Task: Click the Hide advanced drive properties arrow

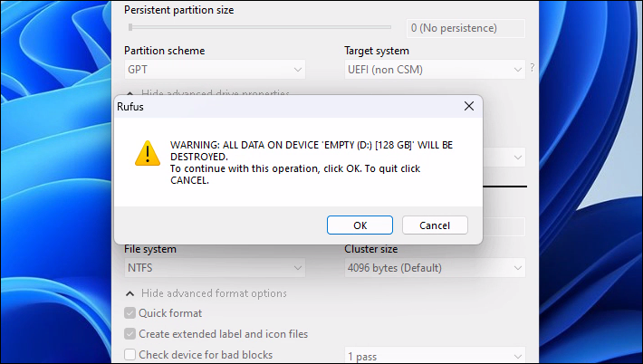Action: coord(130,94)
